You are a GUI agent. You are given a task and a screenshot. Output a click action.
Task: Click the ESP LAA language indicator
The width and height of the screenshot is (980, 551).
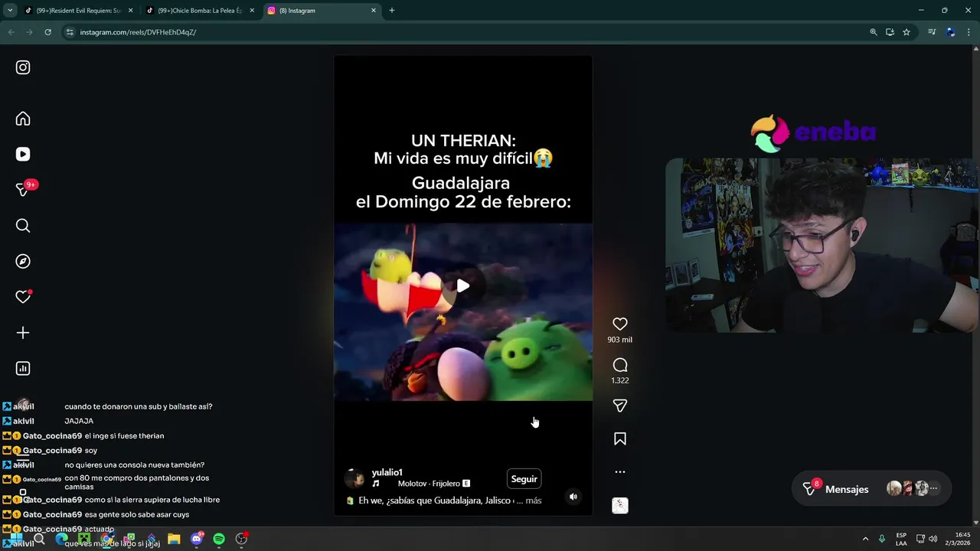coord(901,539)
